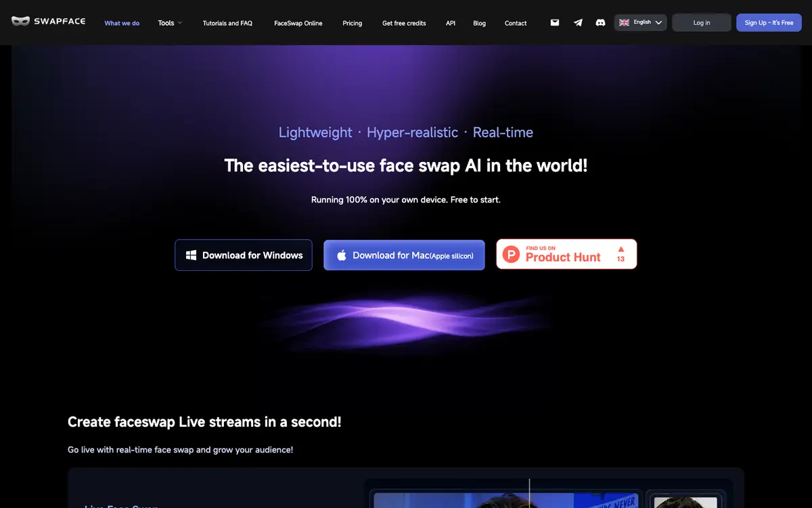This screenshot has width=812, height=508.
Task: Click the Apple logo on Mac button
Action: pyautogui.click(x=342, y=255)
